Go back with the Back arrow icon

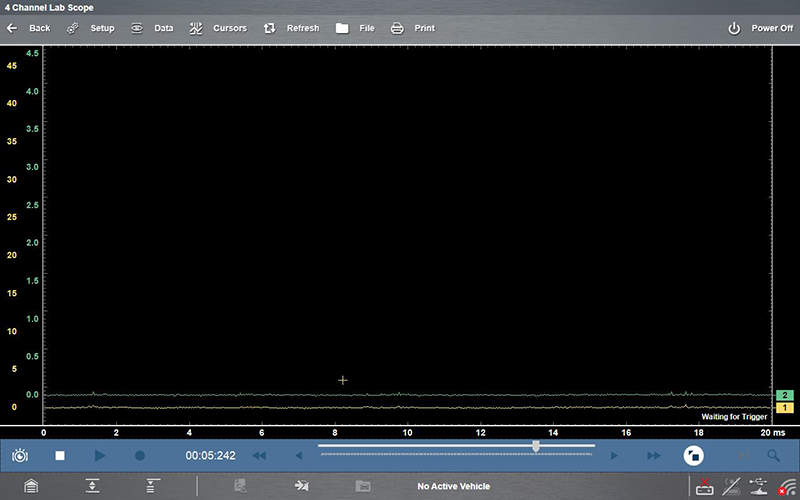[x=12, y=29]
